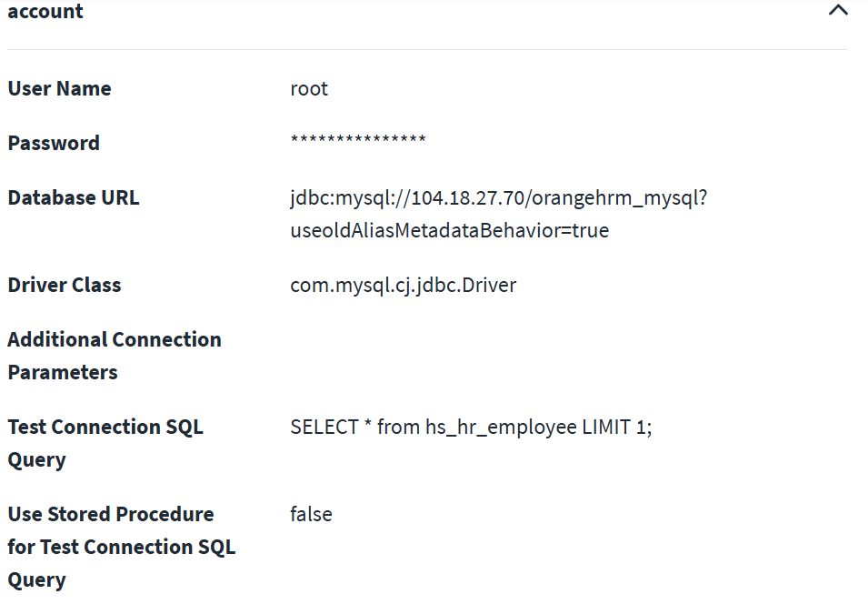Click the account section header title
This screenshot has height=604, width=868.
(45, 12)
